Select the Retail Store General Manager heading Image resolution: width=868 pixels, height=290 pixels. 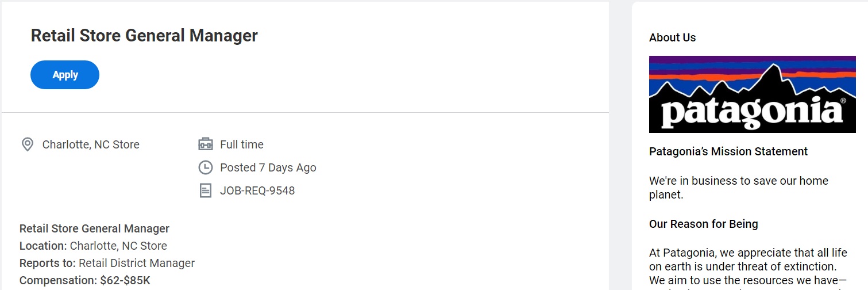(144, 36)
